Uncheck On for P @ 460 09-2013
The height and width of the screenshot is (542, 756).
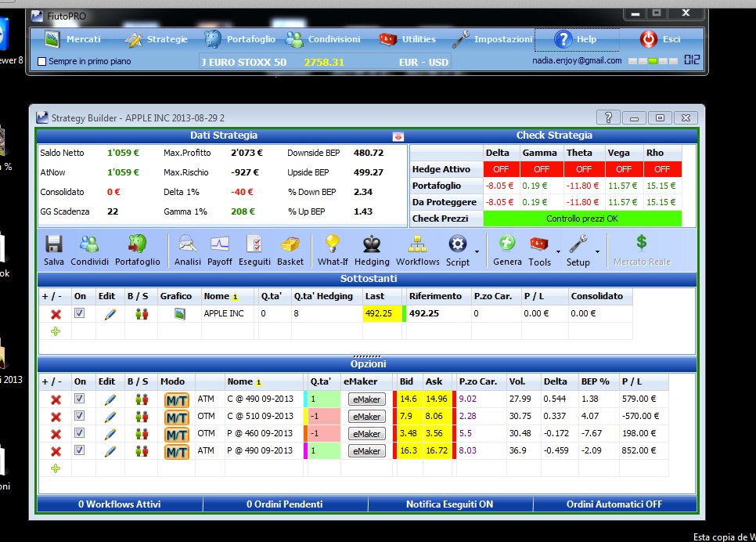[x=80, y=433]
